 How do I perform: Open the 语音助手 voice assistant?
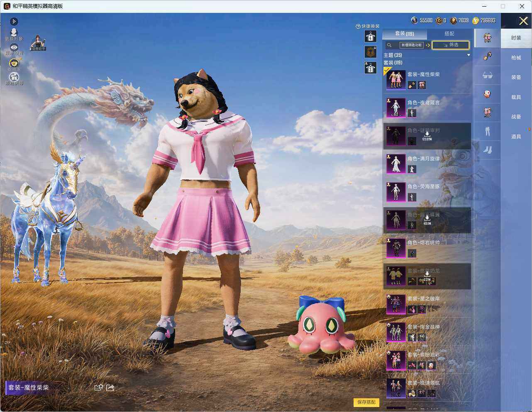click(x=37, y=43)
